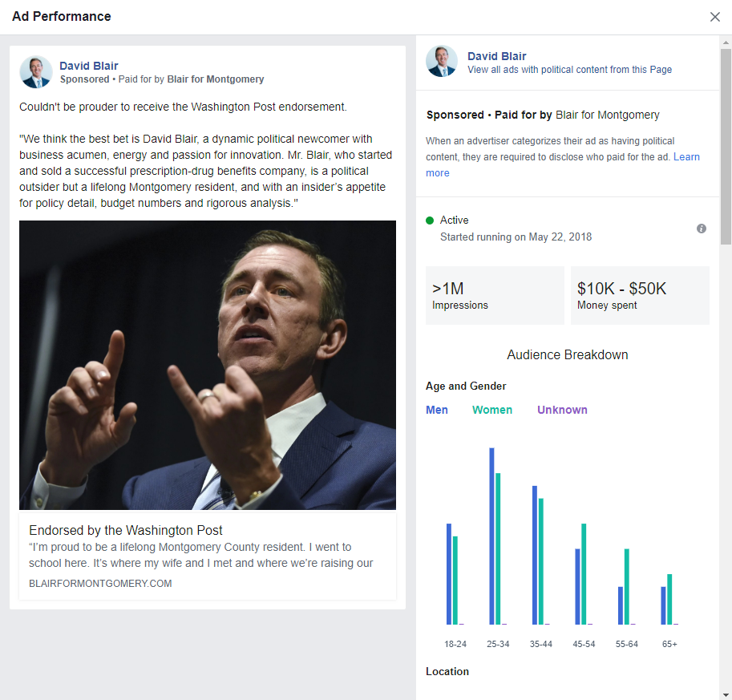View all ads with political content link
Image resolution: width=732 pixels, height=700 pixels.
pos(569,70)
